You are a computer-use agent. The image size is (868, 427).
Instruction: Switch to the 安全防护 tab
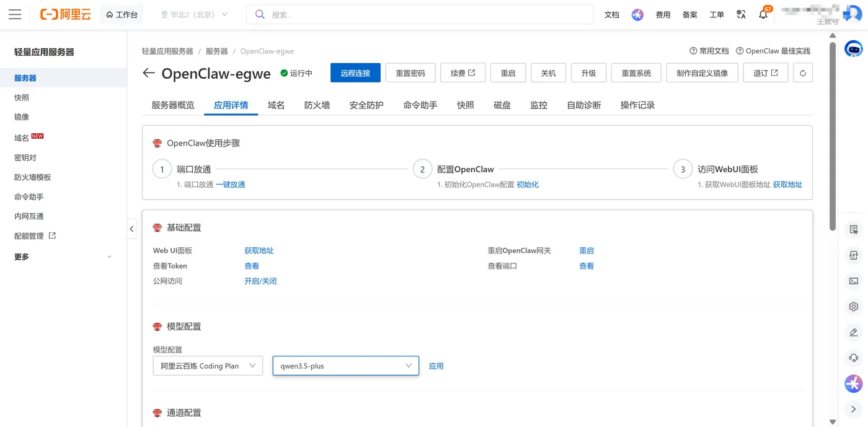pyautogui.click(x=366, y=105)
